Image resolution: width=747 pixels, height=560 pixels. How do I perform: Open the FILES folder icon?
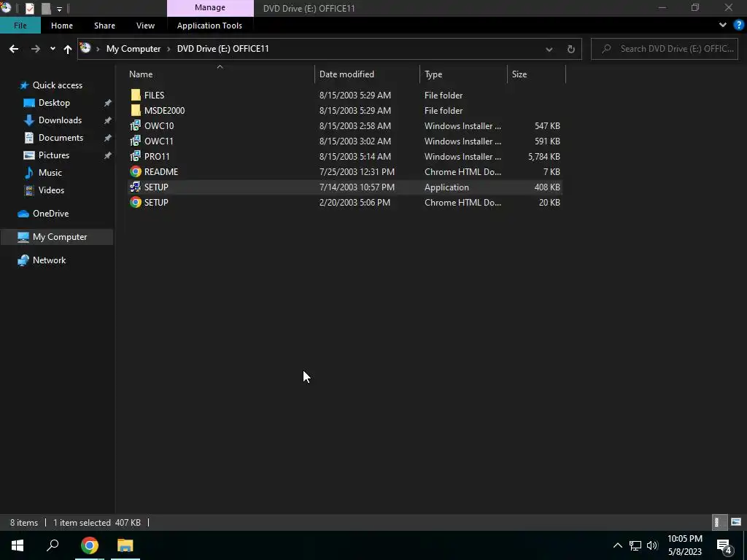coord(136,96)
